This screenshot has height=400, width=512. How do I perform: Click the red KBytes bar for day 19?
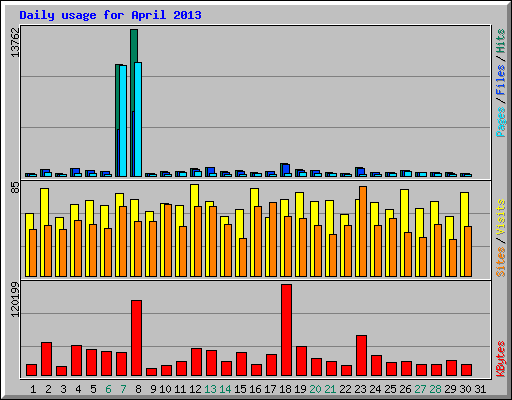301,361
